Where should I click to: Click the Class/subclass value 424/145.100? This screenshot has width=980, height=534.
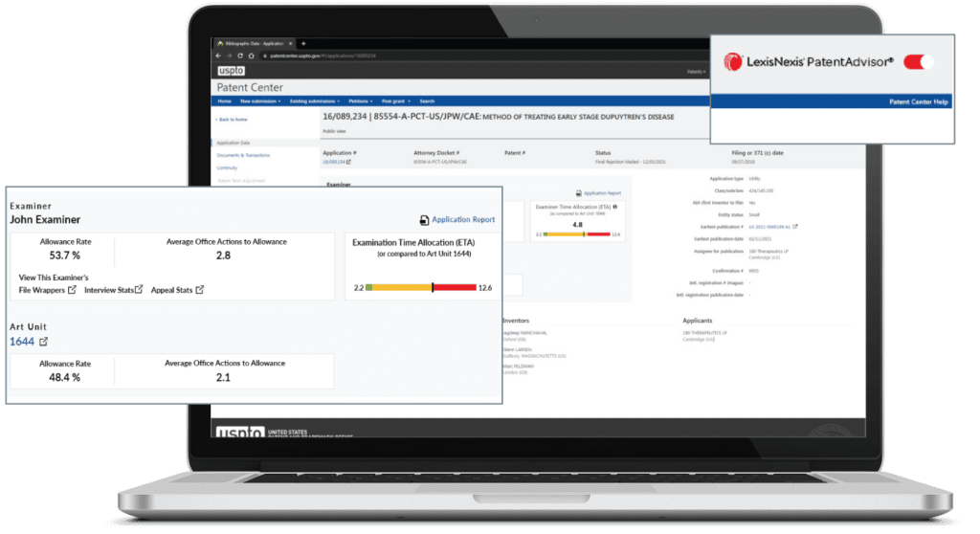pos(761,190)
